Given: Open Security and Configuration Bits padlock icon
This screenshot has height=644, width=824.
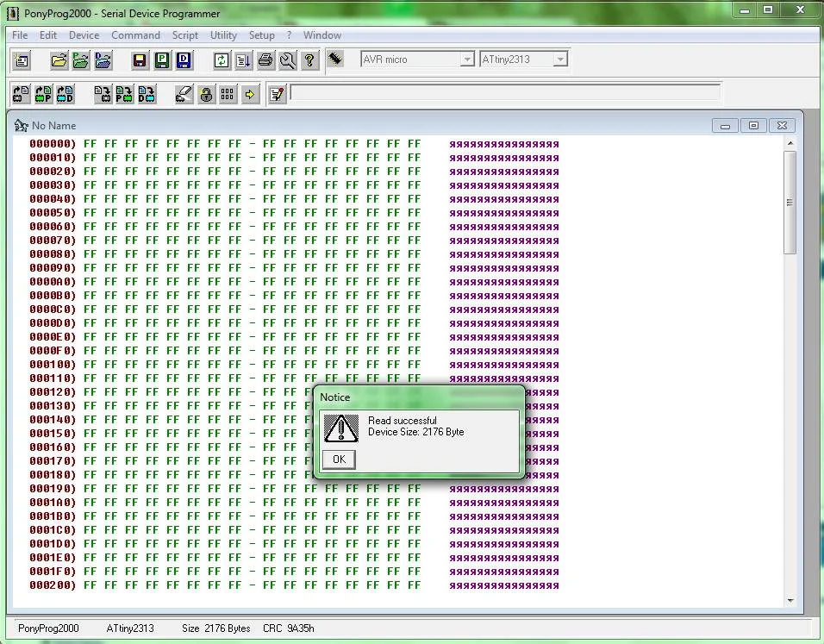Looking at the screenshot, I should tap(206, 94).
